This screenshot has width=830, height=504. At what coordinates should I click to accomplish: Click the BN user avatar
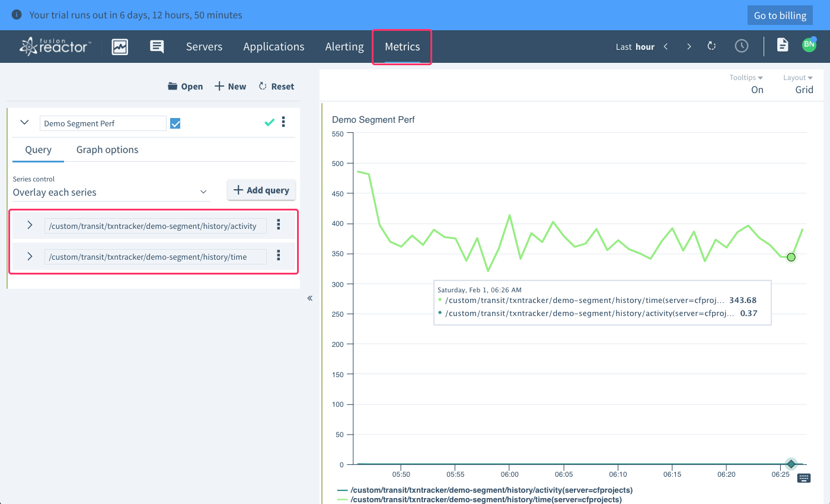click(x=809, y=45)
